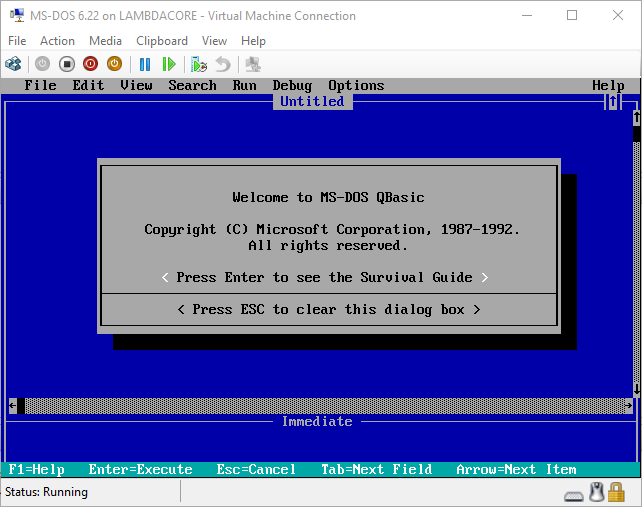Shut down the VM with the red icon

click(90, 64)
